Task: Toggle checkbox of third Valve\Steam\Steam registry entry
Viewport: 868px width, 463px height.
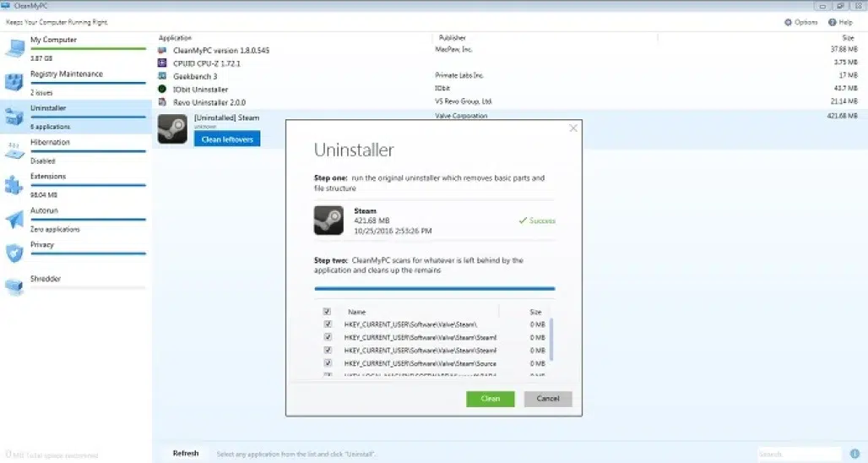Action: point(328,350)
